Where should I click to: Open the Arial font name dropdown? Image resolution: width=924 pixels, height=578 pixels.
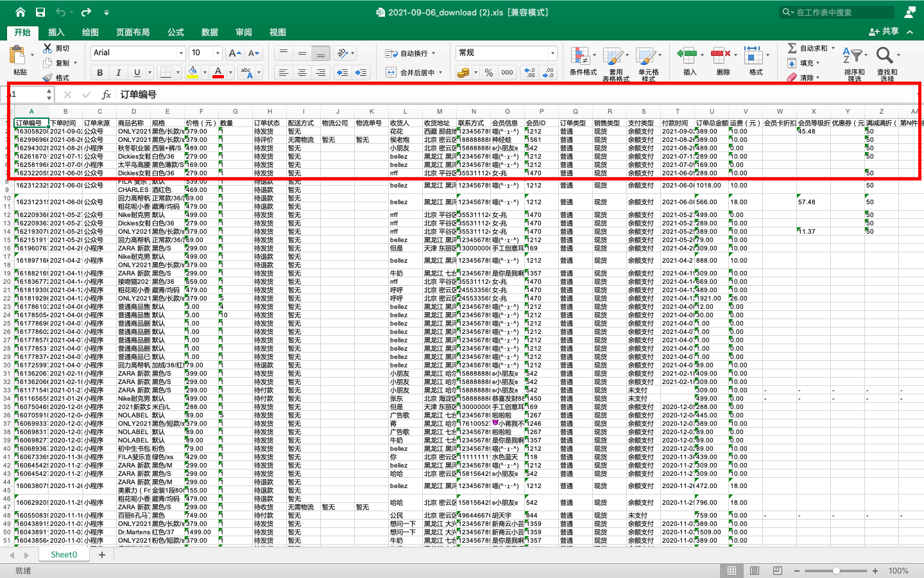(x=182, y=53)
